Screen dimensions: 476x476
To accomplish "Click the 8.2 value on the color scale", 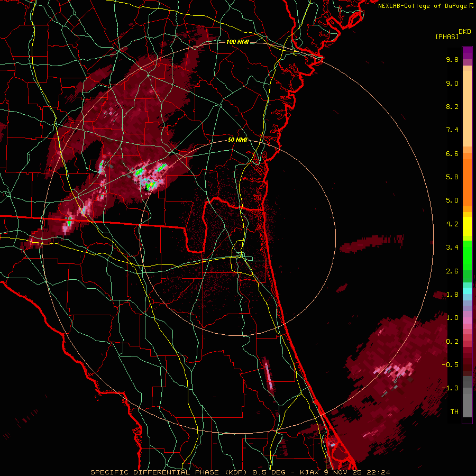I will [452, 106].
